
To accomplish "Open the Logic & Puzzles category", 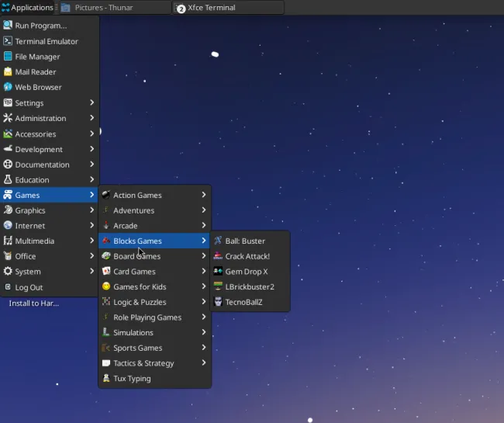I will pyautogui.click(x=140, y=302).
